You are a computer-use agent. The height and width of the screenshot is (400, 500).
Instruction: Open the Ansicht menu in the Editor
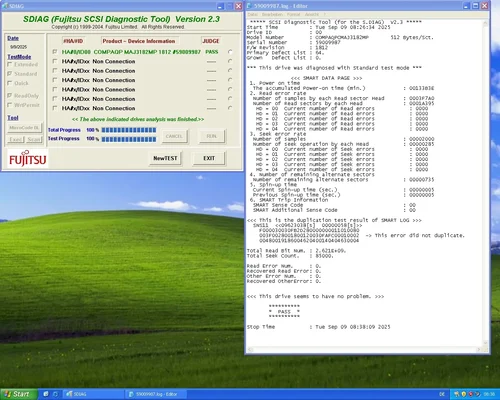click(x=312, y=14)
